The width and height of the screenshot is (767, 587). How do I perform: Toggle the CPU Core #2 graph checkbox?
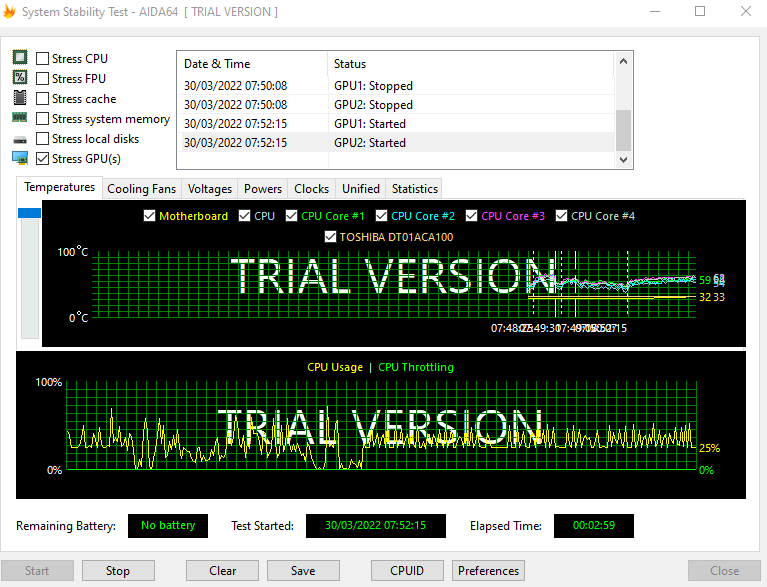pos(382,216)
